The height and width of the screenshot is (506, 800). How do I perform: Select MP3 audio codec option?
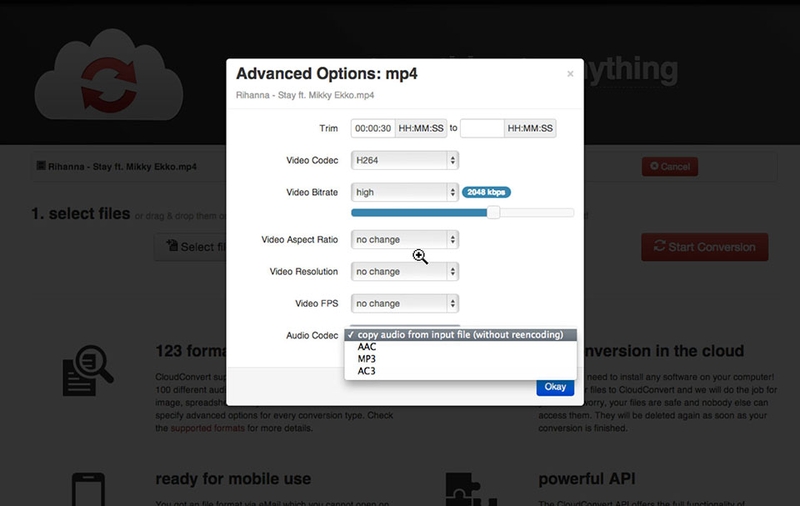pos(461,359)
